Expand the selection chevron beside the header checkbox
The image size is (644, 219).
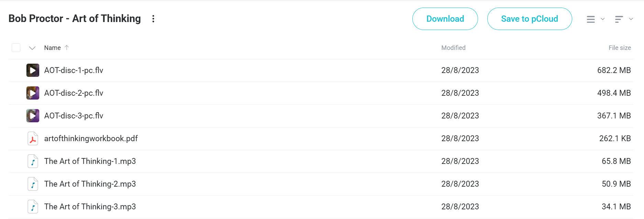[32, 48]
